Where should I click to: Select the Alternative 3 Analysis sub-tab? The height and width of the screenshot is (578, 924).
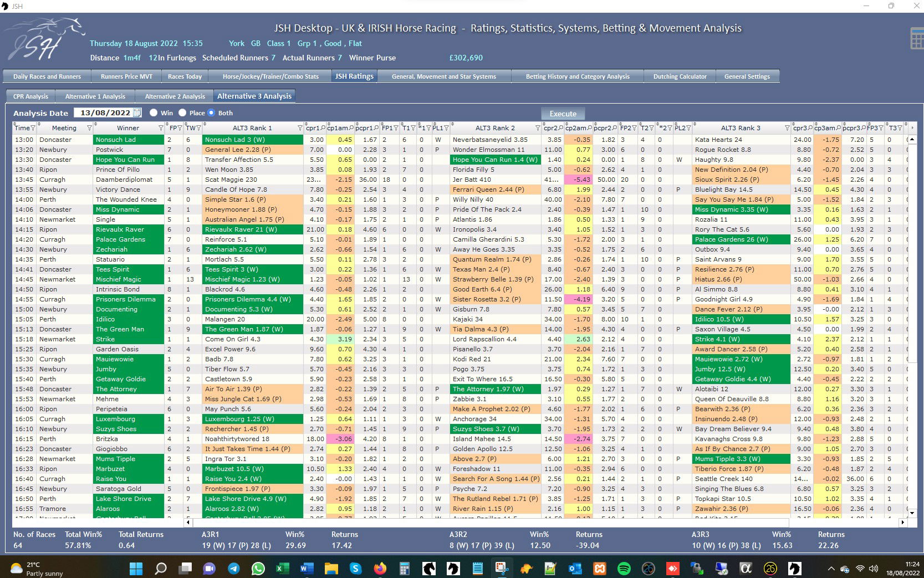[x=254, y=96]
